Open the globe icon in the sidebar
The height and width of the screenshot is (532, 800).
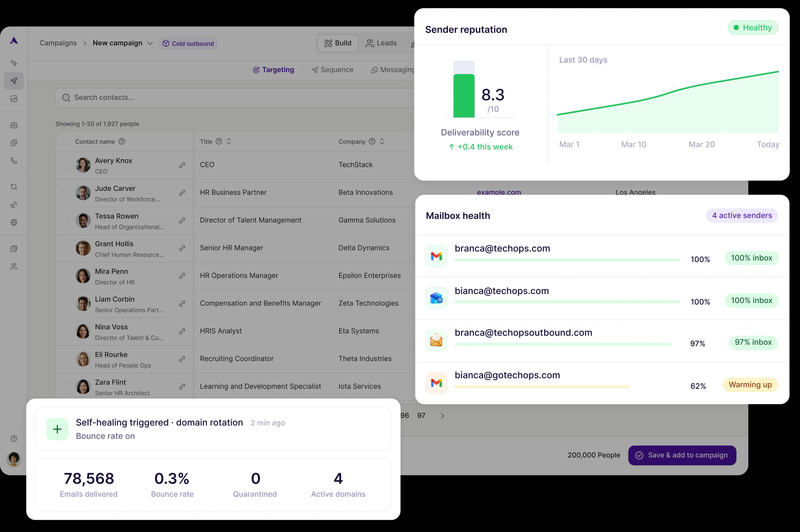pyautogui.click(x=14, y=223)
